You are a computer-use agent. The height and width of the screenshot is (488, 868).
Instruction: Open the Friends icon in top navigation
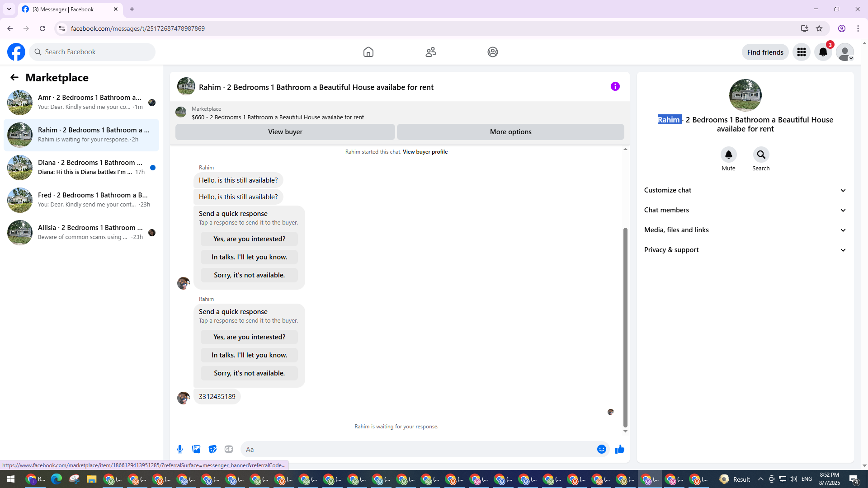(x=431, y=52)
